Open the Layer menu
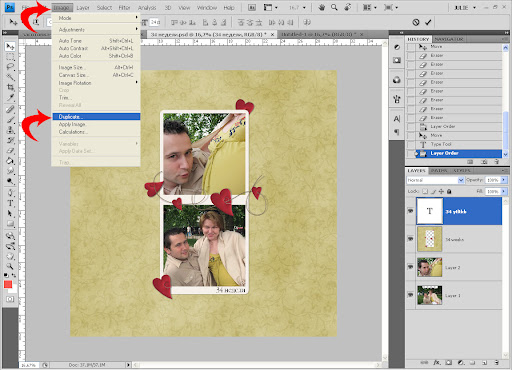This screenshot has width=512, height=370. click(83, 7)
